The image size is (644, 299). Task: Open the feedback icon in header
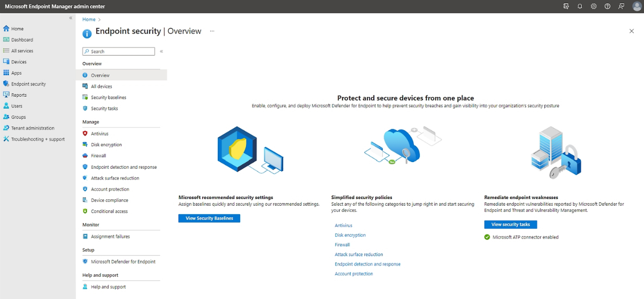621,7
